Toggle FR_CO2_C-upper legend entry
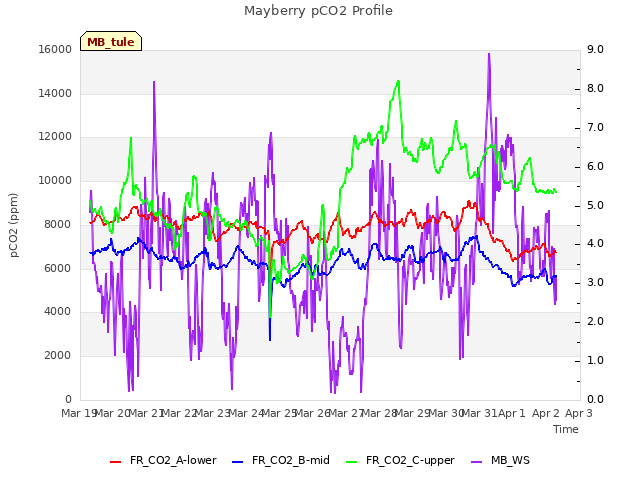Screen dimensions: 640x480 [400, 460]
